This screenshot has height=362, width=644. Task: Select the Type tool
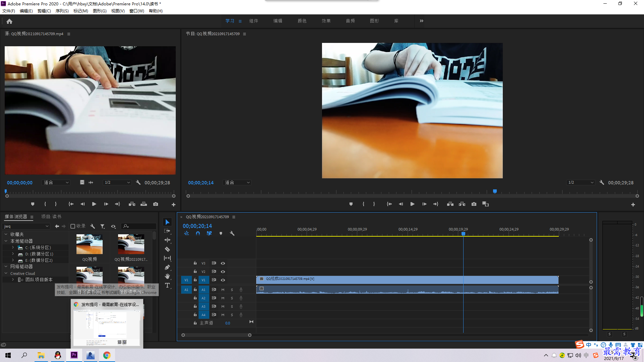click(x=167, y=285)
